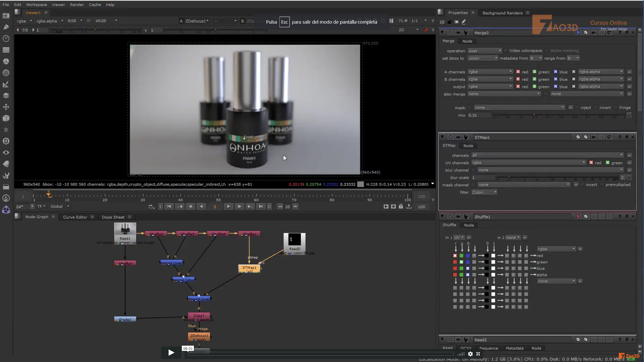Open the Channel nodes toolbar menu
Image resolution: width=644 pixels, height=362 pixels.
(6, 50)
